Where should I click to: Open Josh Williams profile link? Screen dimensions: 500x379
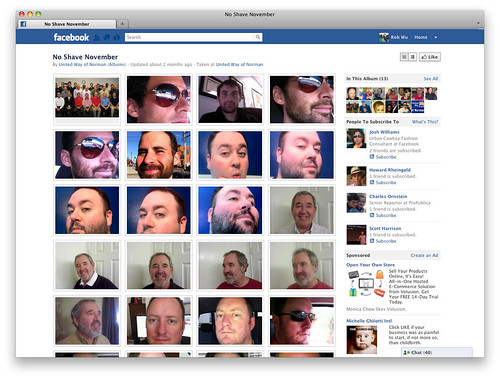click(x=384, y=132)
